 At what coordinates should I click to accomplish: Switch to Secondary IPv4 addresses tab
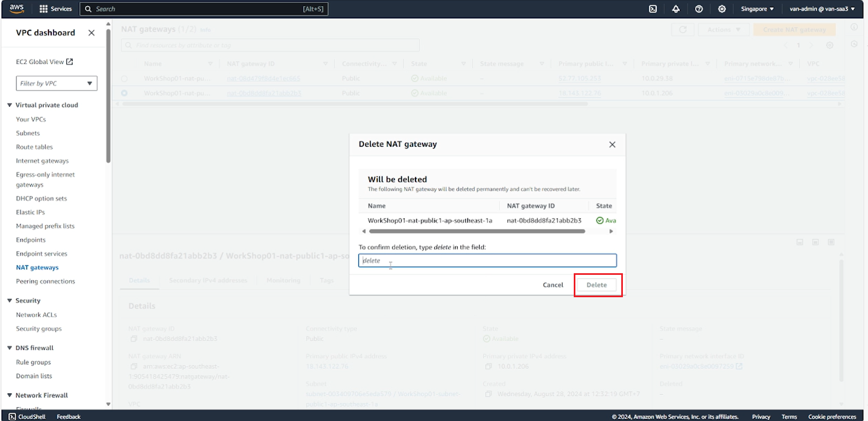[208, 280]
